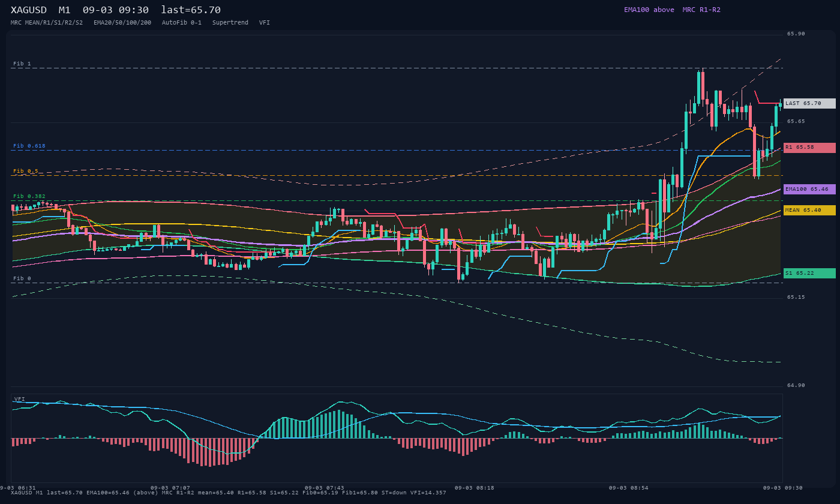The width and height of the screenshot is (840, 504).
Task: Select the blue "Fib 0.618" level label
Action: (29, 146)
